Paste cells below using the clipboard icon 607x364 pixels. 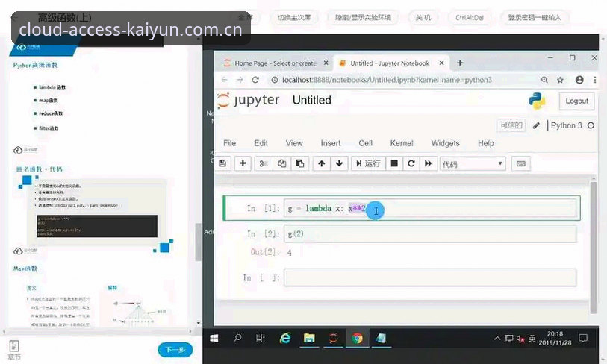300,163
